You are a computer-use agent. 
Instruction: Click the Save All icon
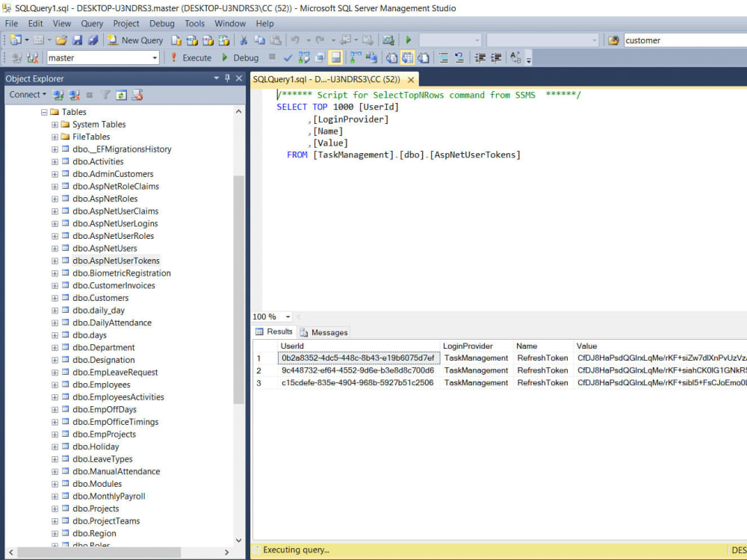pyautogui.click(x=93, y=40)
